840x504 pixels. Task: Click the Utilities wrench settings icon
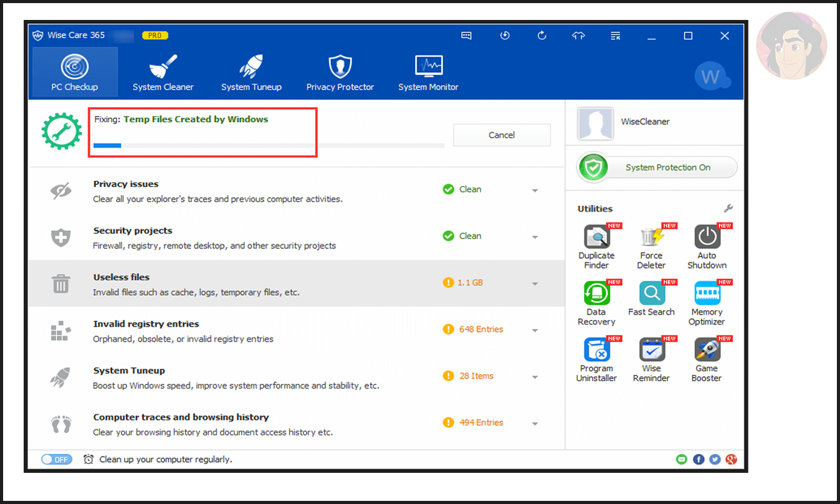pyautogui.click(x=728, y=209)
